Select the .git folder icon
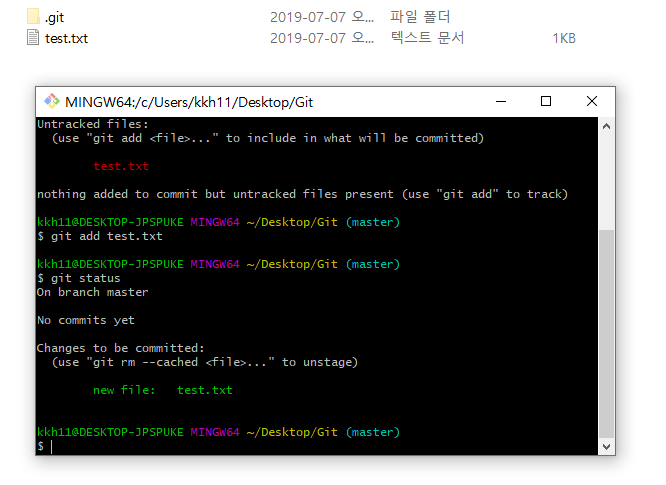Image resolution: width=666 pixels, height=485 pixels. pyautogui.click(x=33, y=17)
